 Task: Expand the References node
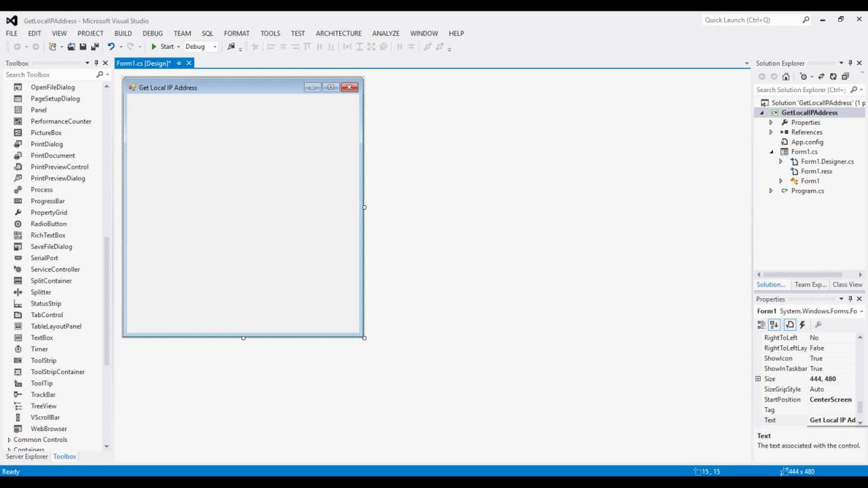(771, 132)
